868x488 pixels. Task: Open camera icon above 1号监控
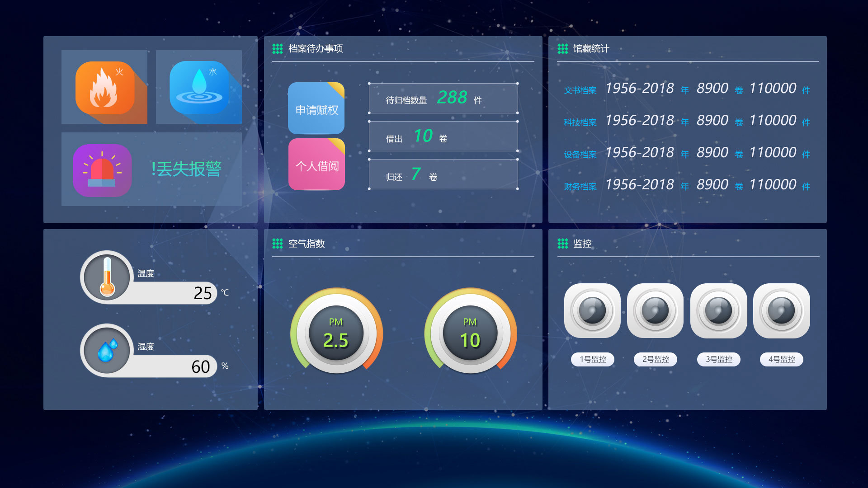[592, 311]
